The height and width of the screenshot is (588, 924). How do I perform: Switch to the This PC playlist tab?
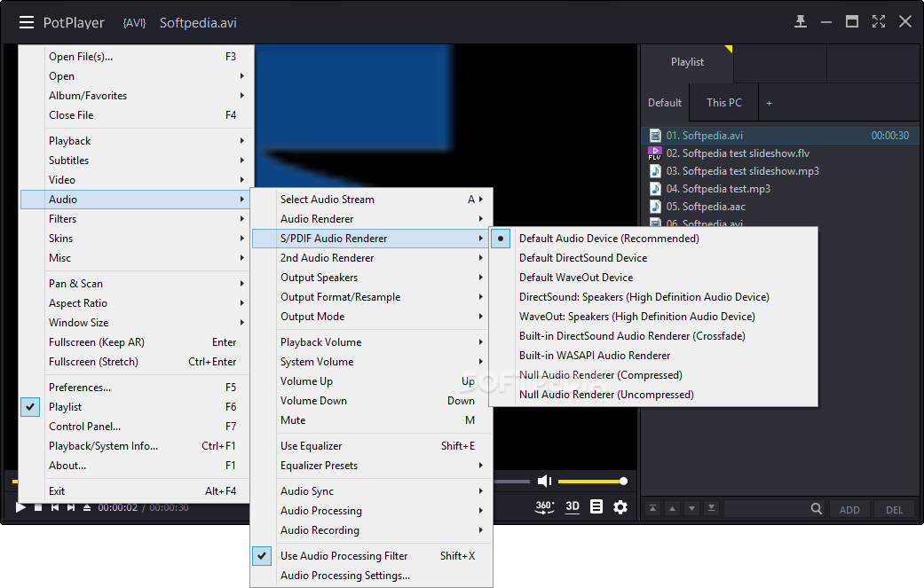[x=724, y=102]
